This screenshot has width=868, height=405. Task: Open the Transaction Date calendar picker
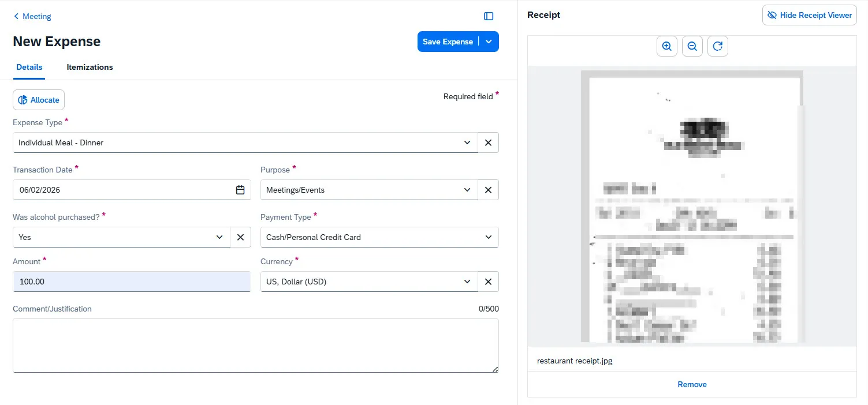click(240, 190)
